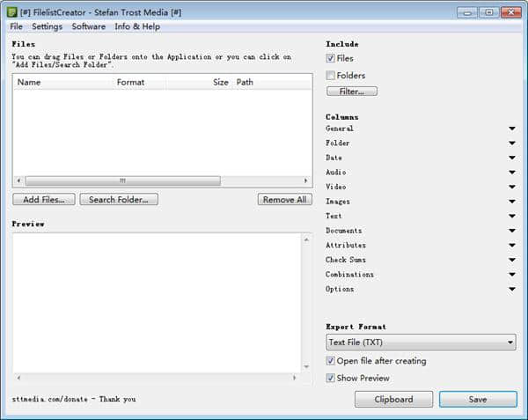
Task: Expand the Audio columns section
Action: (511, 173)
